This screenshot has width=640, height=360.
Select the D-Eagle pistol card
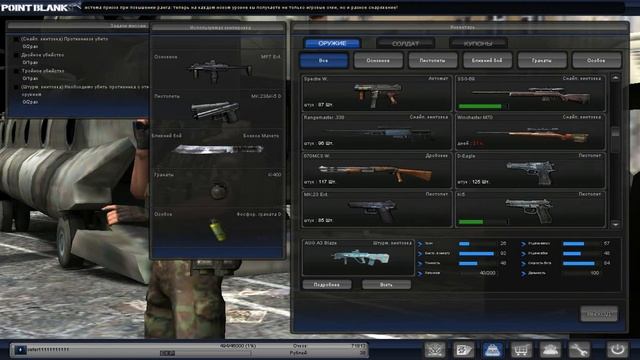point(530,170)
